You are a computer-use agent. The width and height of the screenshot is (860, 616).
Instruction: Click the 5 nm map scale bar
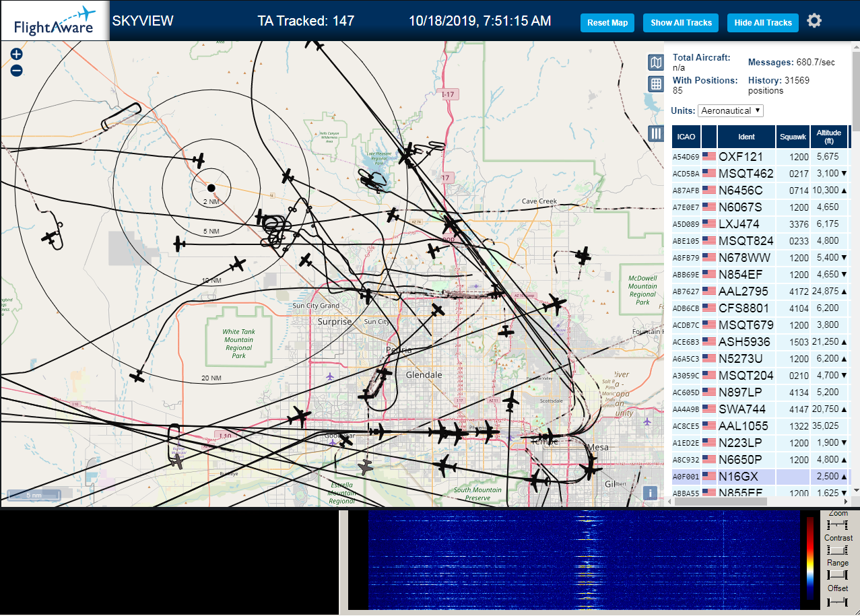[34, 495]
